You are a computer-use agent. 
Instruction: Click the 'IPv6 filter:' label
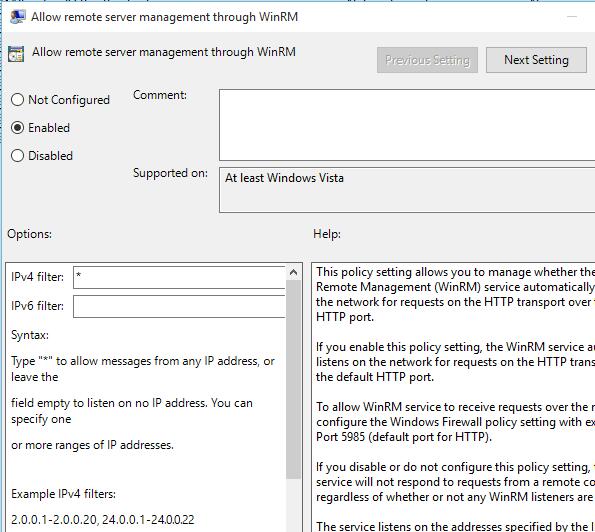38,306
